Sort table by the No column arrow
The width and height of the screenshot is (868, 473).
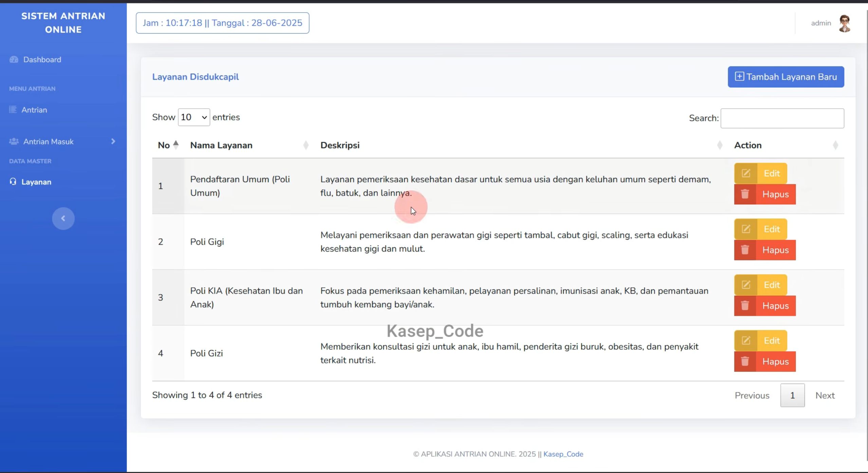tap(176, 145)
